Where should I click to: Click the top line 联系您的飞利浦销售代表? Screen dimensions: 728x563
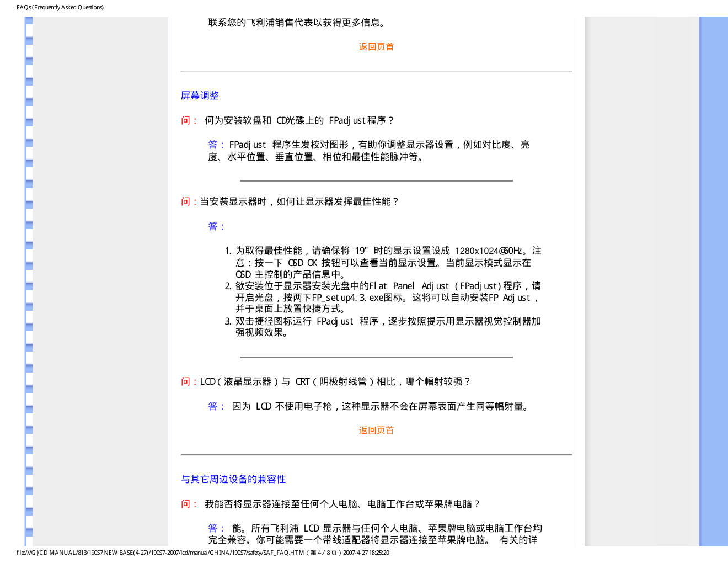[x=298, y=23]
